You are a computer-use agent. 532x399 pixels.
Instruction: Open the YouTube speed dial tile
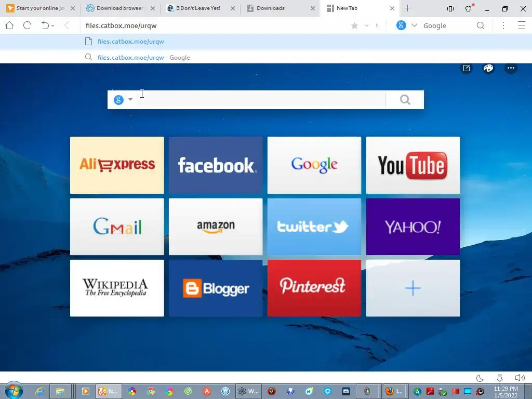(x=413, y=165)
